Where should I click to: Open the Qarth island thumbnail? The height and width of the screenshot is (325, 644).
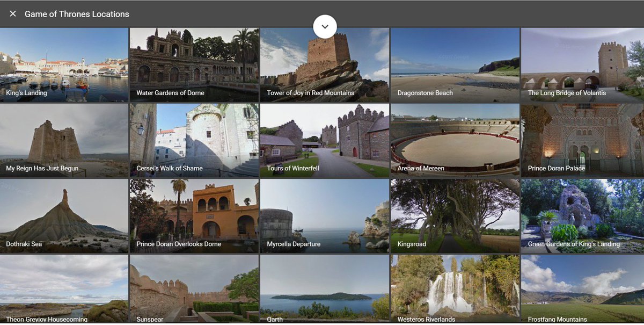[x=325, y=289]
